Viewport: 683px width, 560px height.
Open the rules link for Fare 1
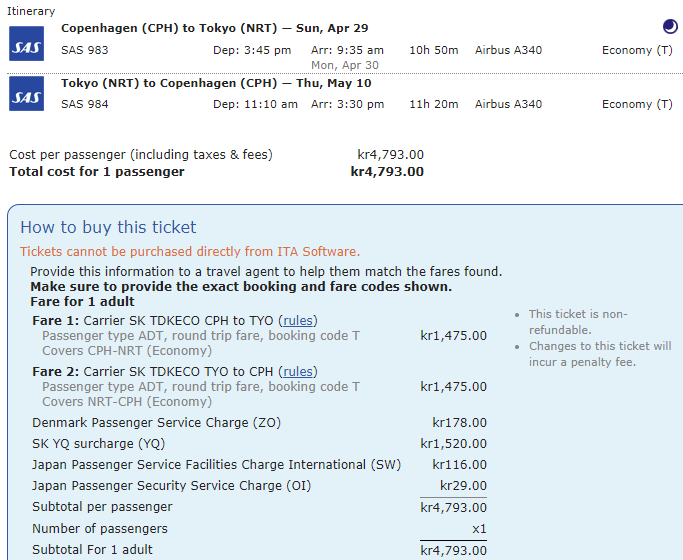click(x=298, y=320)
